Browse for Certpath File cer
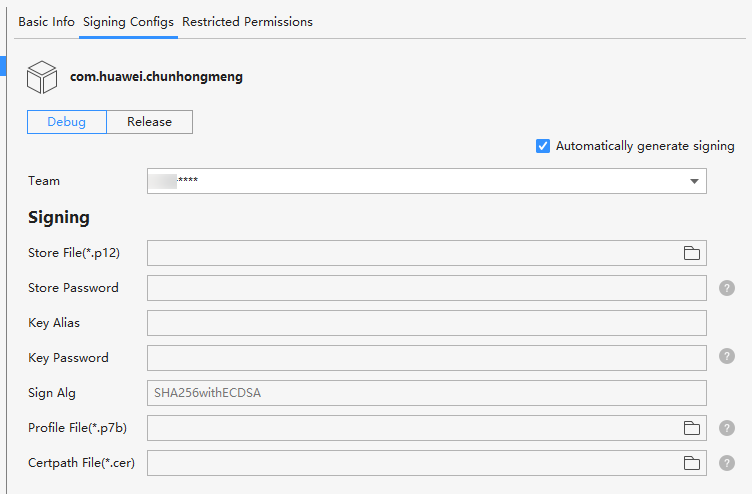 click(x=692, y=463)
